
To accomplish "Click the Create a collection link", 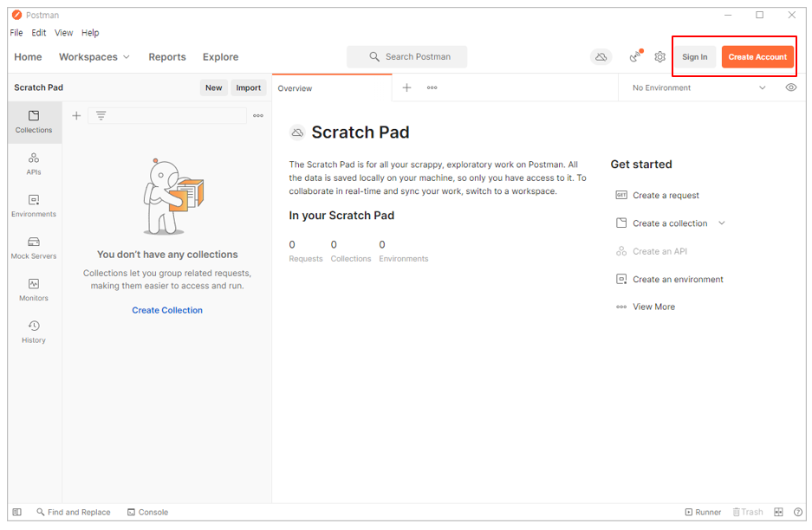I will point(670,223).
